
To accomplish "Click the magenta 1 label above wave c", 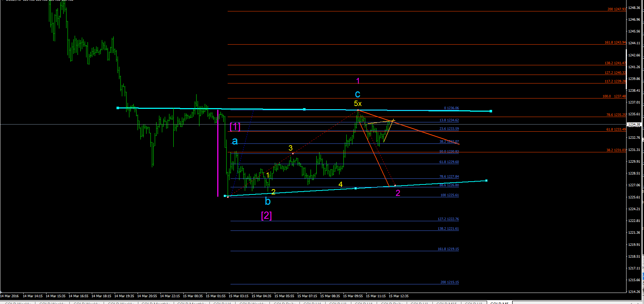I will point(358,81).
